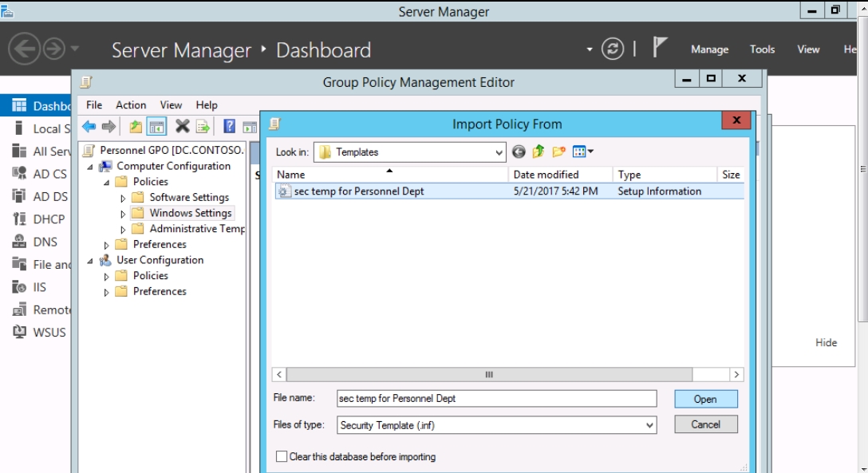Open the 'Files of type' dropdown

pos(649,425)
